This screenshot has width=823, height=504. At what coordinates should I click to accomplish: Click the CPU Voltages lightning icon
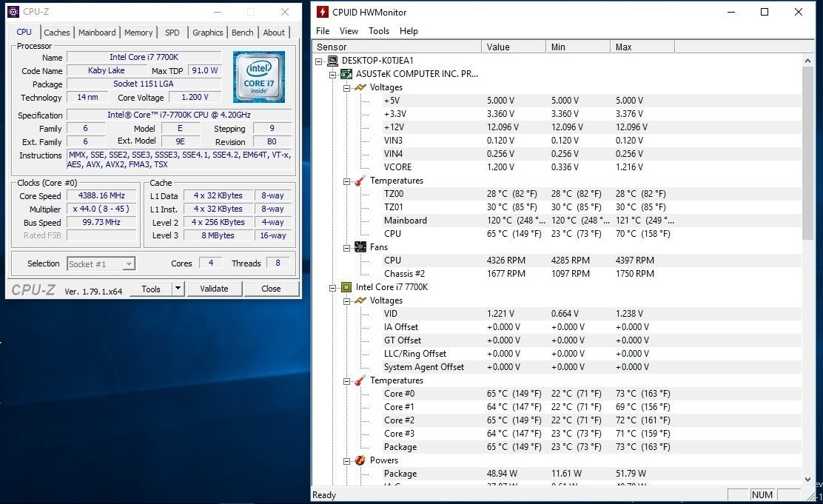click(x=360, y=300)
